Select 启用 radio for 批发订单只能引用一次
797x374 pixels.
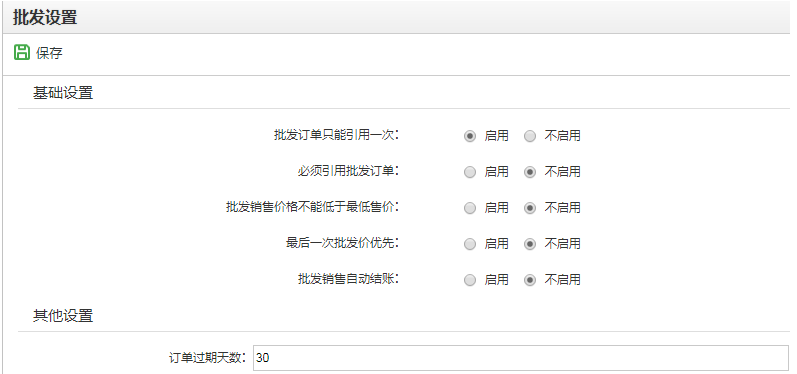(x=470, y=136)
